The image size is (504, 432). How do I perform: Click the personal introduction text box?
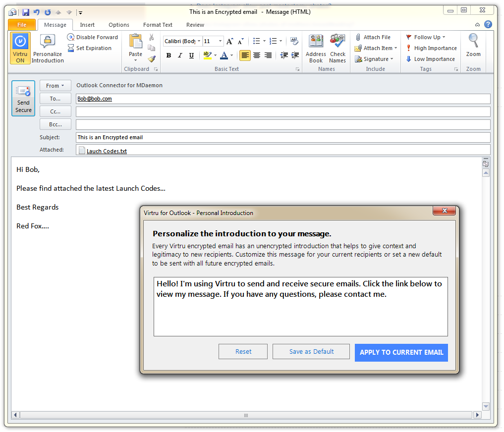[x=301, y=307]
